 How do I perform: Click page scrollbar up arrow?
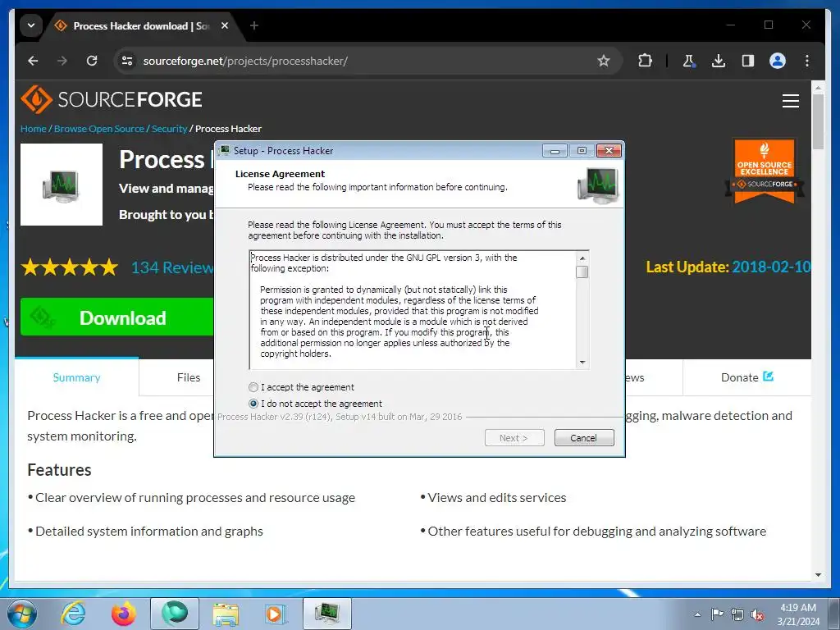tap(818, 87)
